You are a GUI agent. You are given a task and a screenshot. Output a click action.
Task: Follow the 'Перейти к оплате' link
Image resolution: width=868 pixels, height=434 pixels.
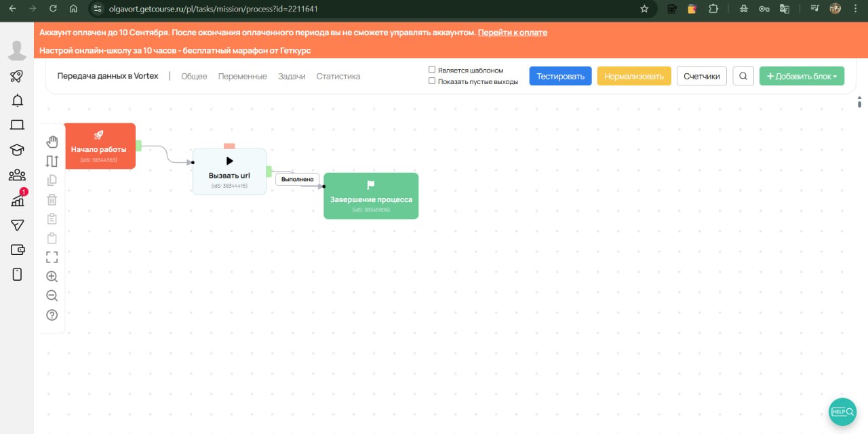(512, 33)
